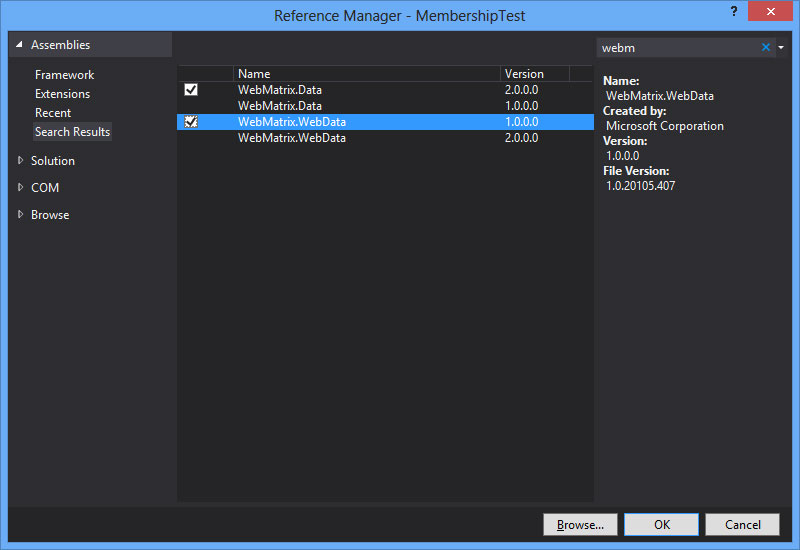Screen dimensions: 800x550
Task: Click the Solution label
Action: [x=53, y=161]
